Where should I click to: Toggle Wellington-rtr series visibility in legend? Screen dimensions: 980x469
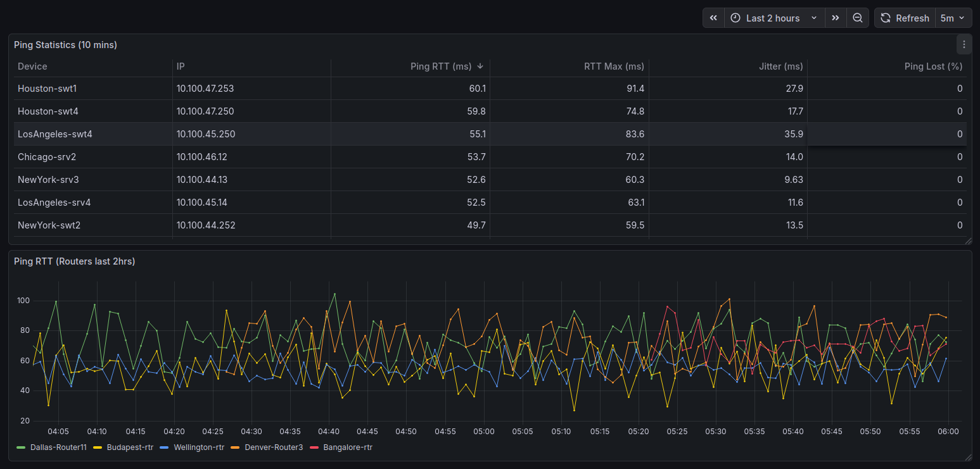point(198,447)
